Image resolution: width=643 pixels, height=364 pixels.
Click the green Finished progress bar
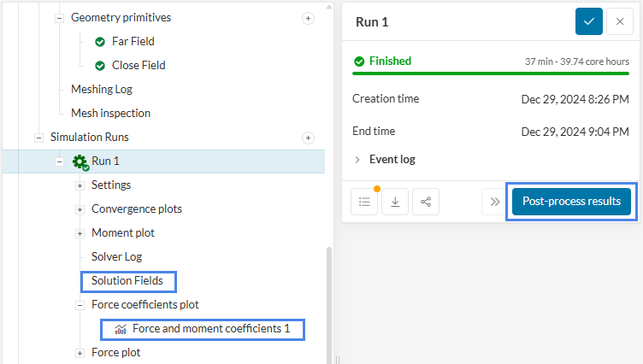[x=492, y=74]
